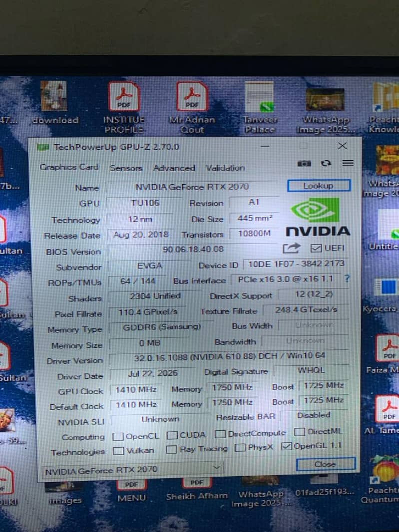Click the Pixel Fillrate 110.4 GPixel/s
399x532 pixels.
coord(148,312)
